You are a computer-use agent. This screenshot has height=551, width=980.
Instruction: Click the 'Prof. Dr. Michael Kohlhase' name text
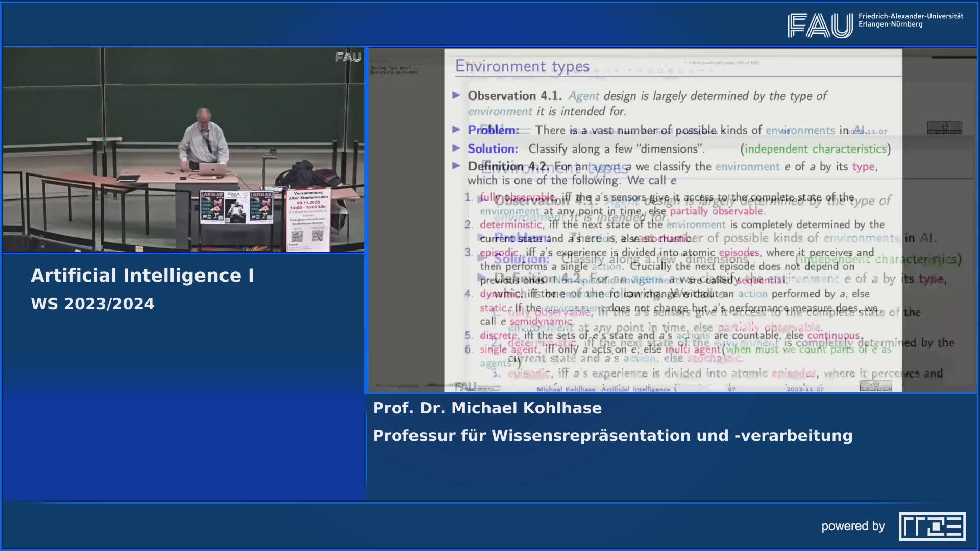tap(487, 408)
